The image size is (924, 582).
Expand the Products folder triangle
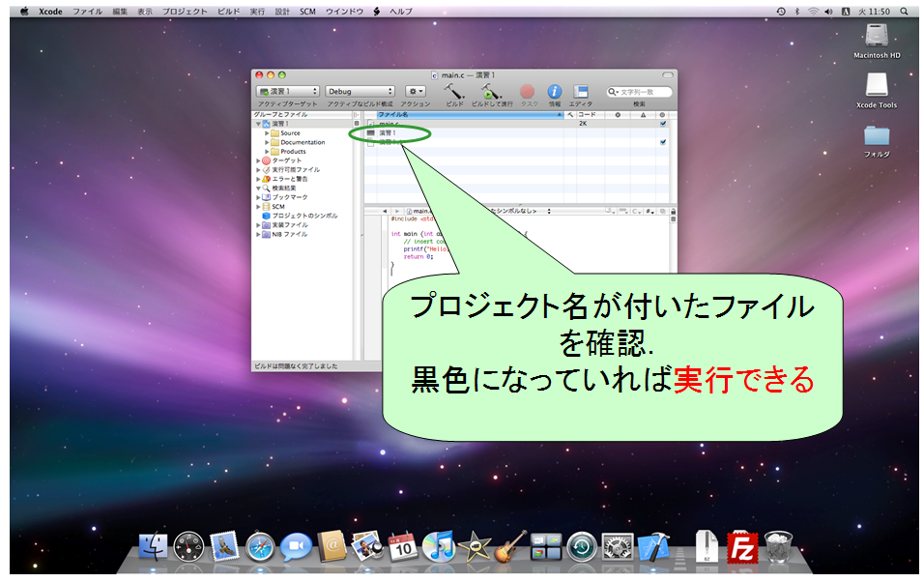(267, 152)
